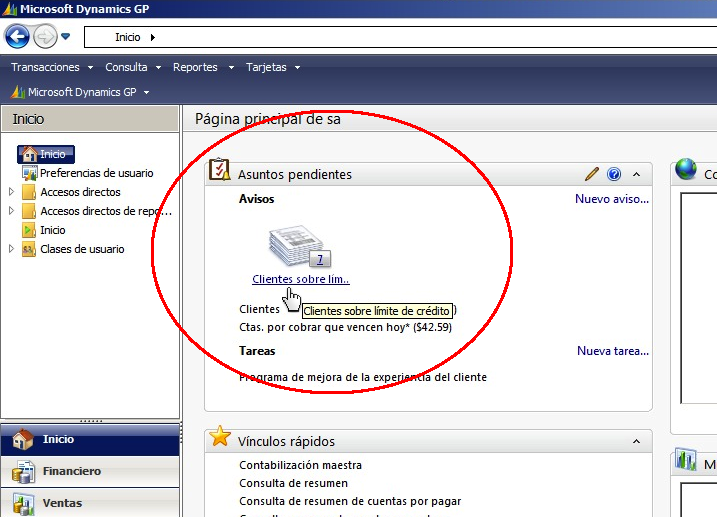Viewport: 717px width, 517px height.
Task: Click Ctas. por cobrar que vencen hoy
Action: tap(346, 327)
